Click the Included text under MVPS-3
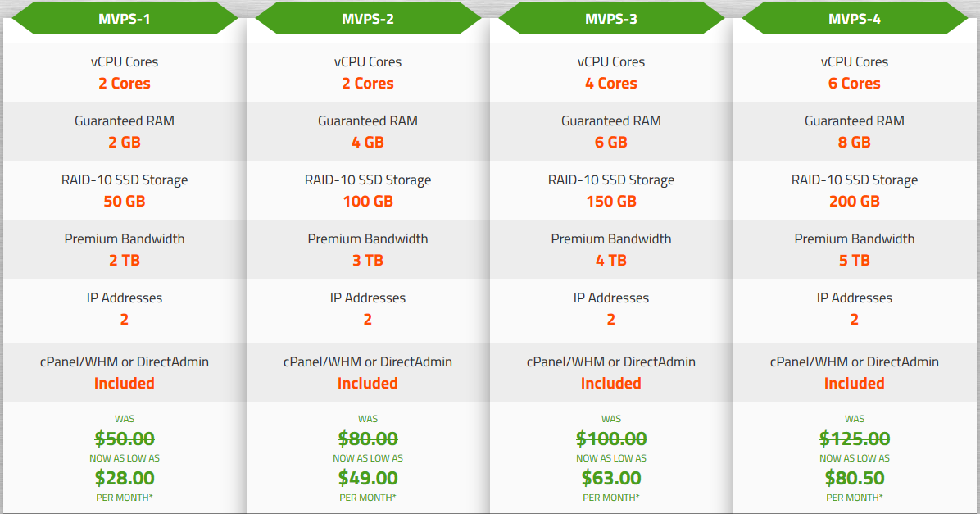The height and width of the screenshot is (514, 980). point(611,384)
